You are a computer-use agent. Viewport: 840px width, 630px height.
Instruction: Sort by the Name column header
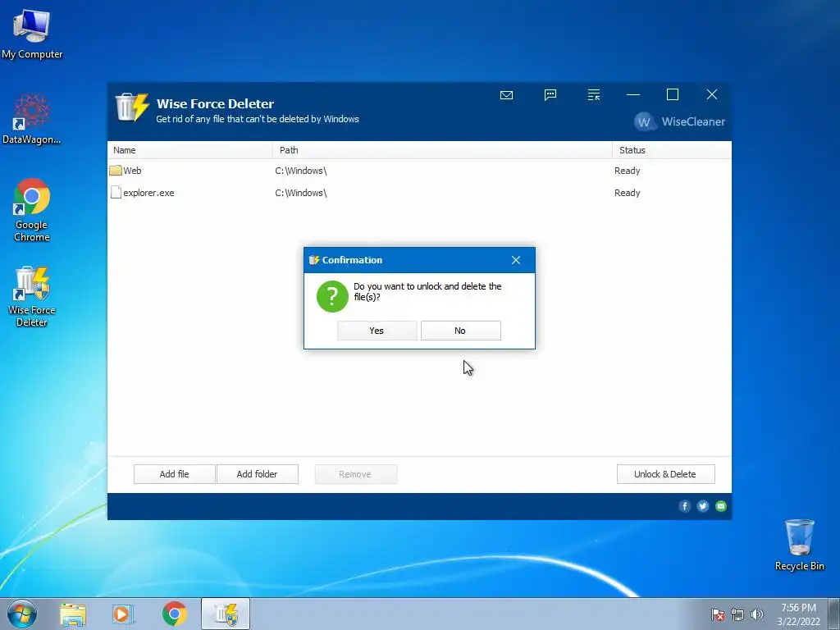(189, 150)
